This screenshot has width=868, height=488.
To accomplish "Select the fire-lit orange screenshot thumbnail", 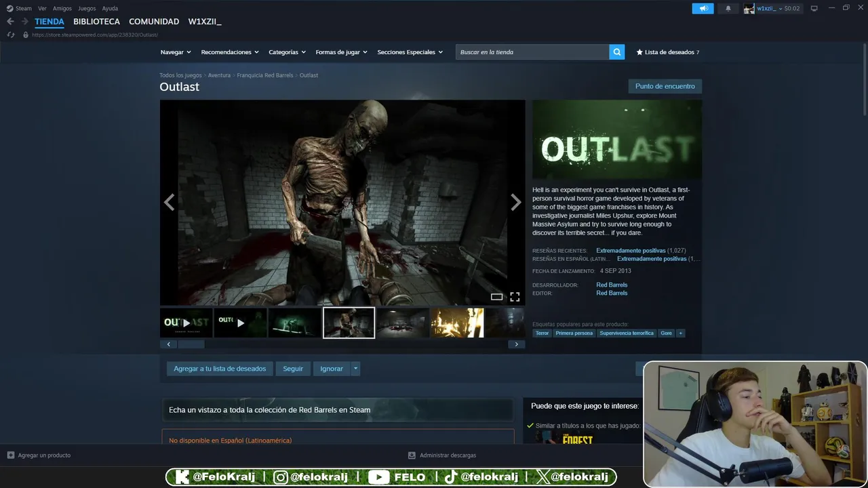I will 457,323.
